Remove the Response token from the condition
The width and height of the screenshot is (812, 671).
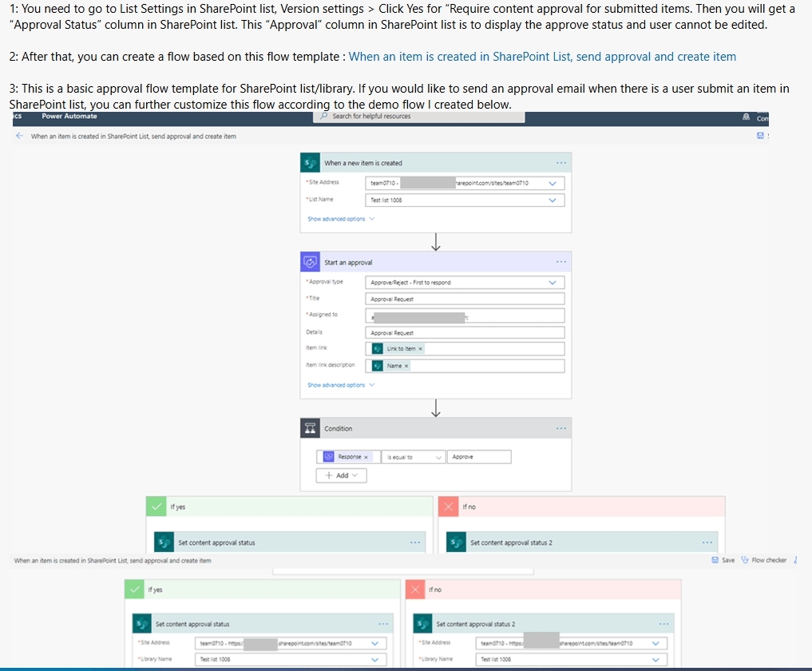pos(366,457)
